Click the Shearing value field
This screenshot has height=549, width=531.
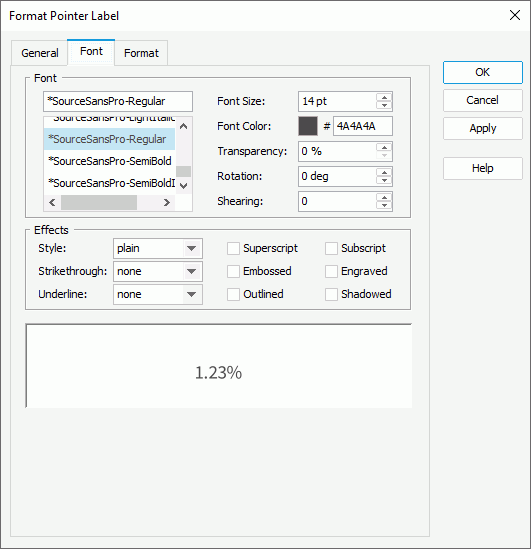[337, 201]
